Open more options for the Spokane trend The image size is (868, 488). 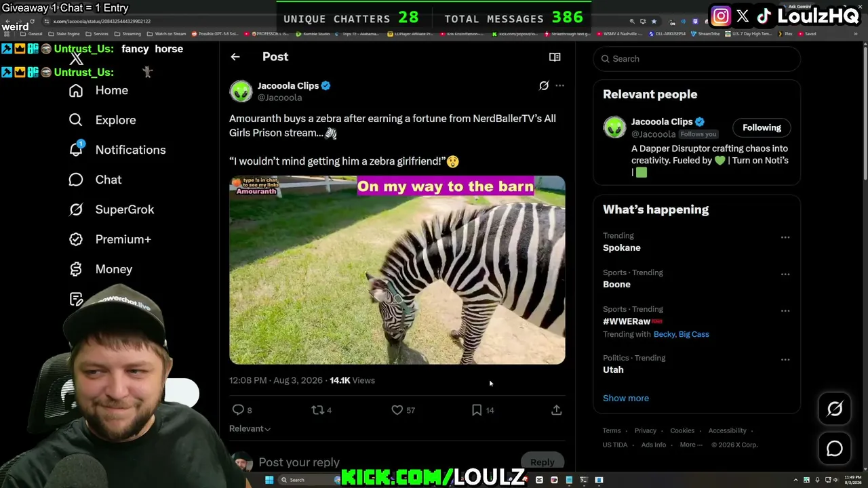coord(785,237)
